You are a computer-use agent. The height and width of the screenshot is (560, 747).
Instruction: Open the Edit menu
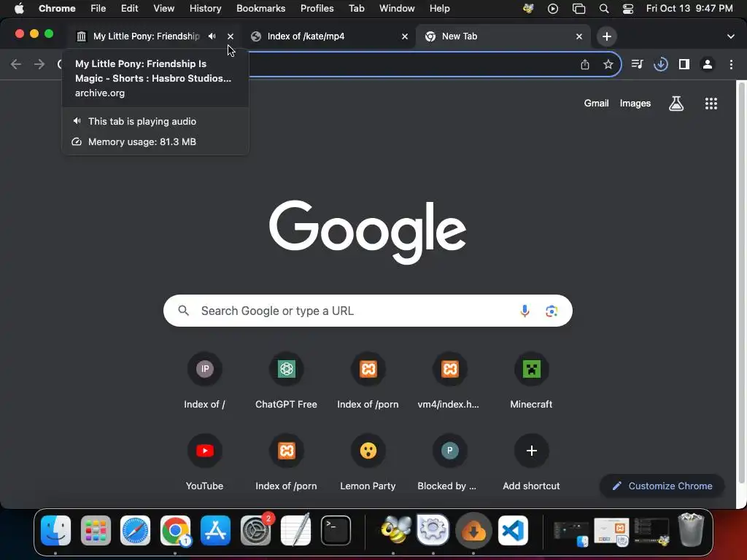point(129,9)
